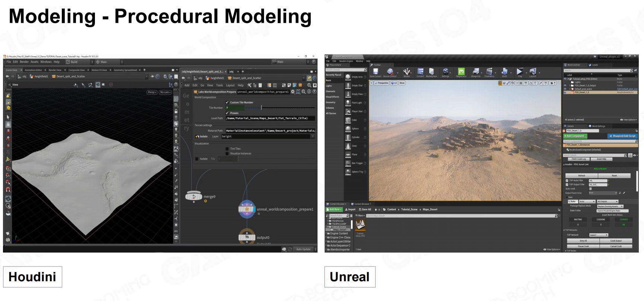This screenshot has width=644, height=301.
Task: Open No cam dropdown in Houdini viewport
Action: pyautogui.click(x=165, y=92)
